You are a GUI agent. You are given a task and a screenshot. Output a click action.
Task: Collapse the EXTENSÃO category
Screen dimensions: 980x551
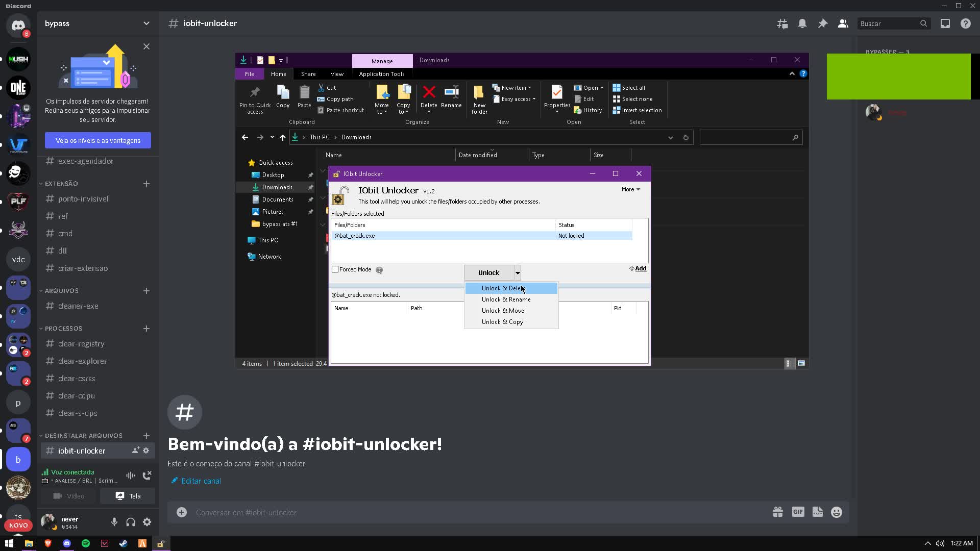[x=61, y=184]
